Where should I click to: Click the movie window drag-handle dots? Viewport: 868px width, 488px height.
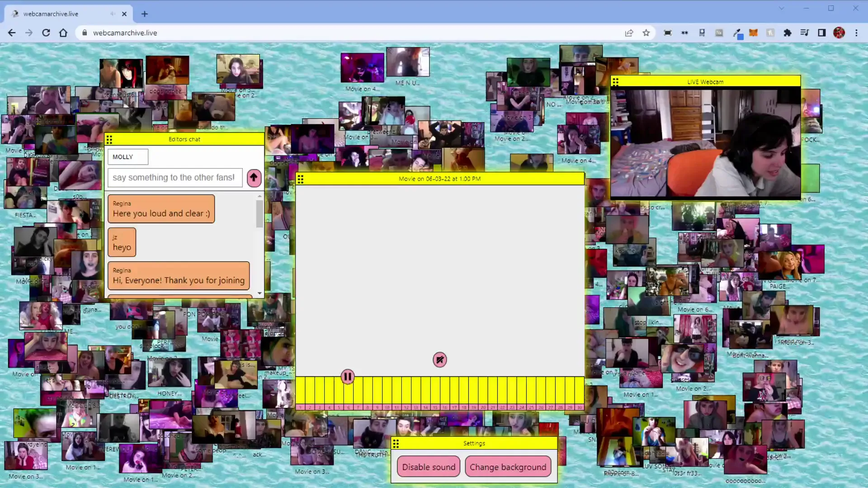[x=301, y=179]
